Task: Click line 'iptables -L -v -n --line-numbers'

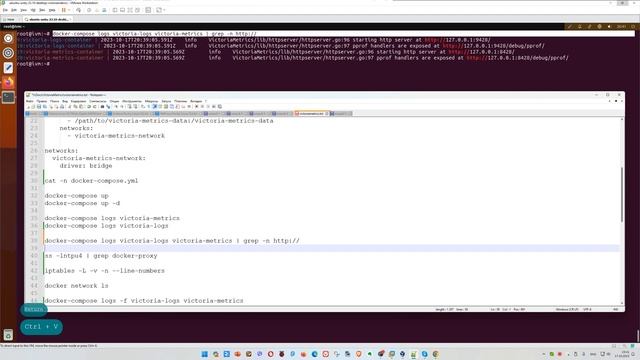Action: (104, 271)
